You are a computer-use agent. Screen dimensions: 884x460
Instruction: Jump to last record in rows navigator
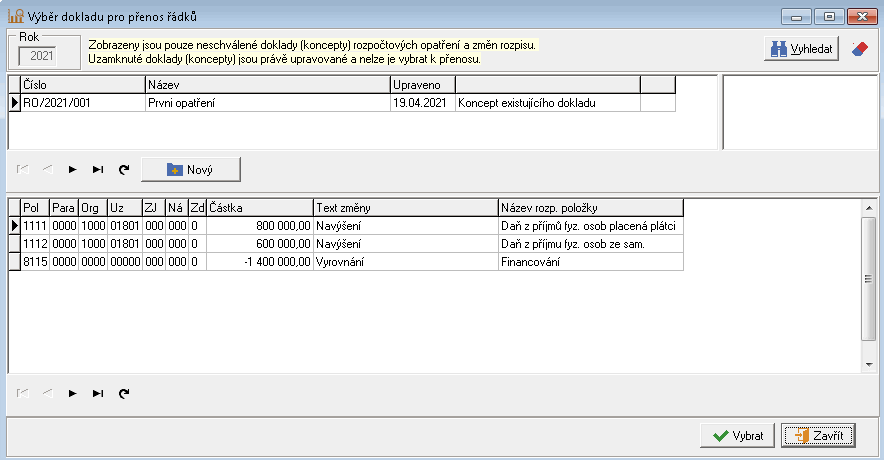coord(97,394)
